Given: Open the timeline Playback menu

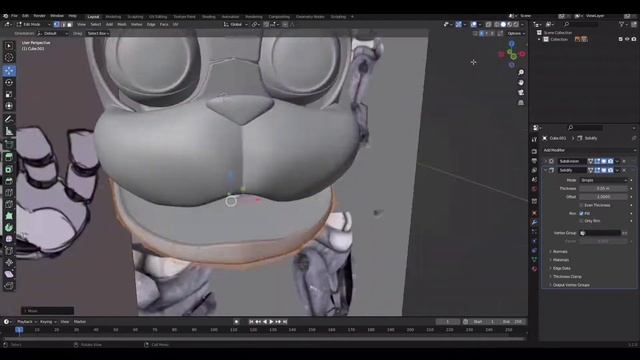Looking at the screenshot, I should pyautogui.click(x=27, y=322).
